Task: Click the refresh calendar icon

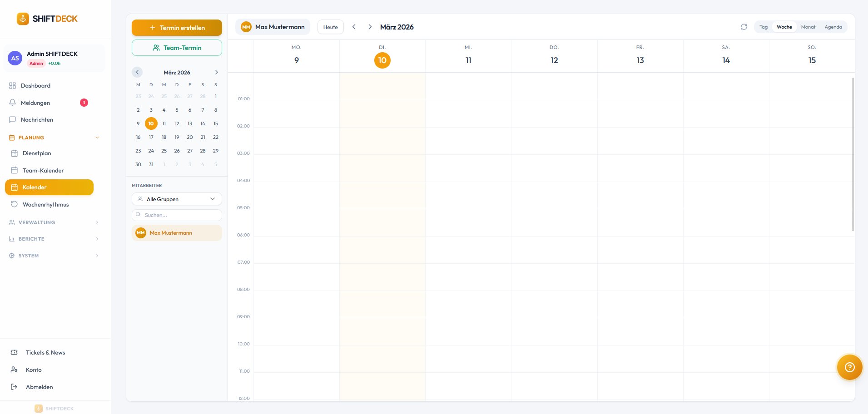Action: 744,27
